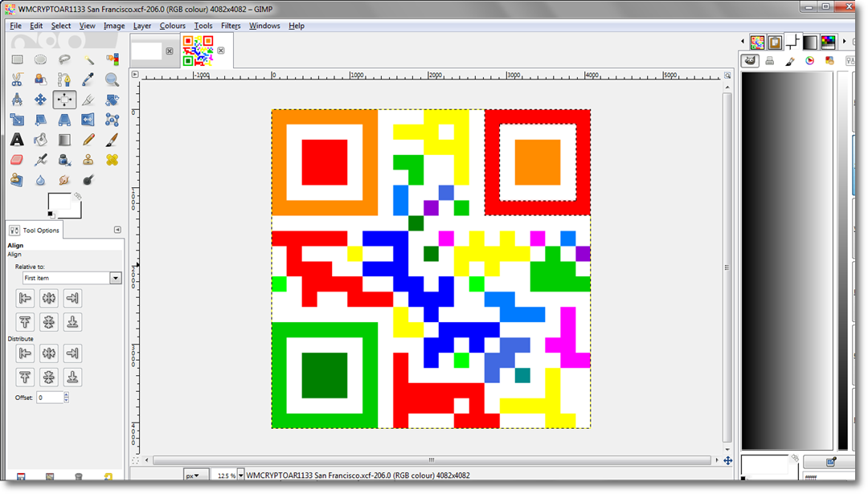The image size is (868, 494).
Task: Switch to the Palettes dock tab
Action: (x=828, y=42)
